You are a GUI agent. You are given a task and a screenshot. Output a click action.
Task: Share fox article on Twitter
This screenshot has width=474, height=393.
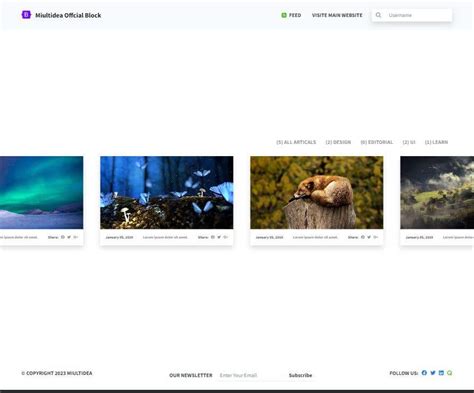pos(369,237)
